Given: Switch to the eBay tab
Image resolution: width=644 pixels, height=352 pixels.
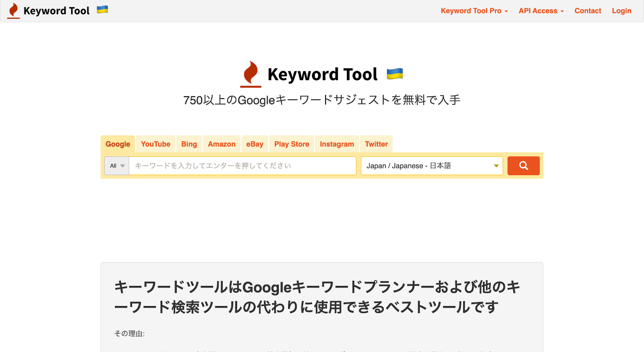Looking at the screenshot, I should (255, 144).
